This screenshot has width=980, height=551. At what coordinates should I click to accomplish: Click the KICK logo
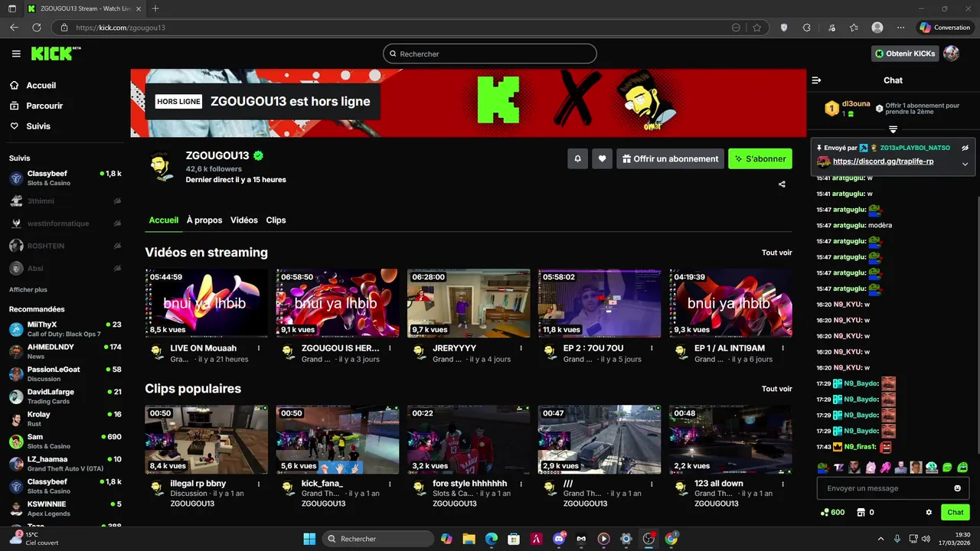55,54
